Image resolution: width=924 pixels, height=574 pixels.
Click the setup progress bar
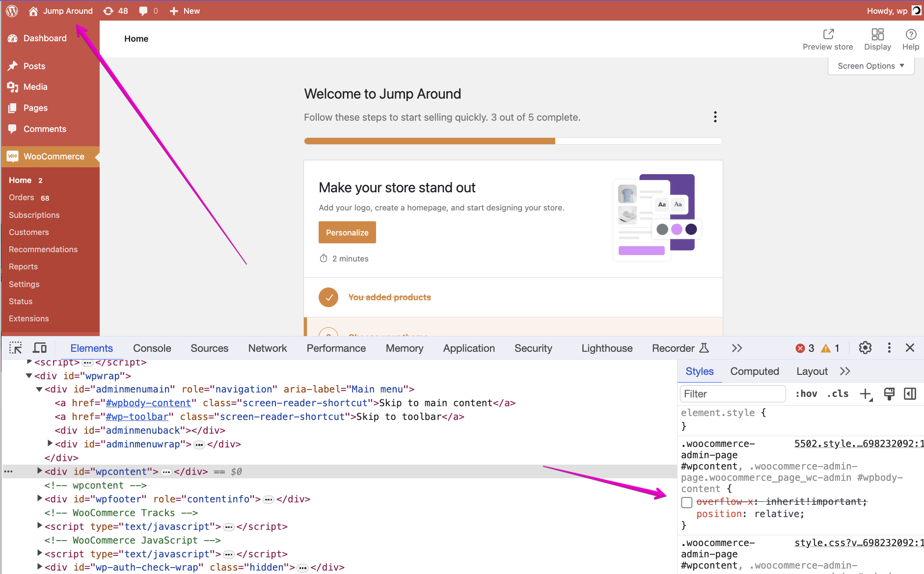click(513, 141)
